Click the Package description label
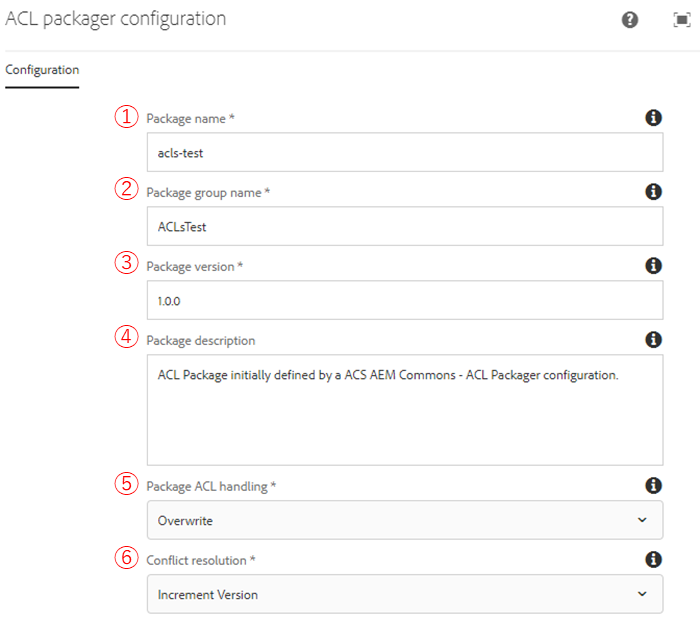Image resolution: width=700 pixels, height=621 pixels. coord(201,341)
